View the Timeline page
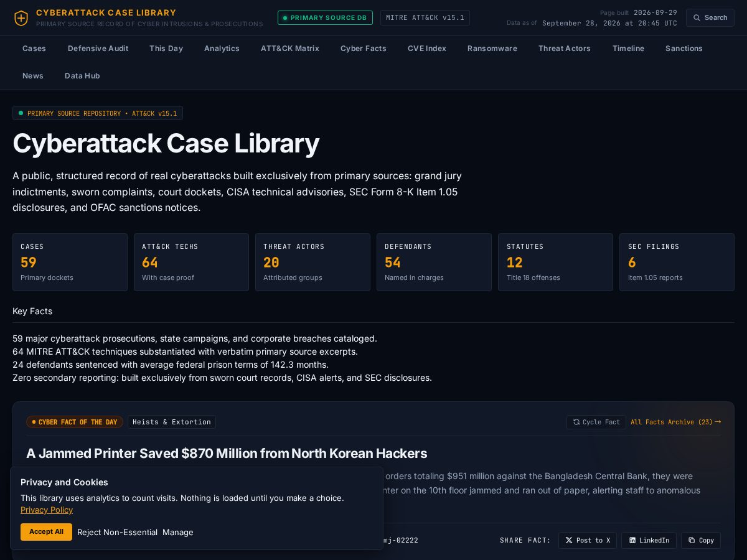 pos(628,49)
